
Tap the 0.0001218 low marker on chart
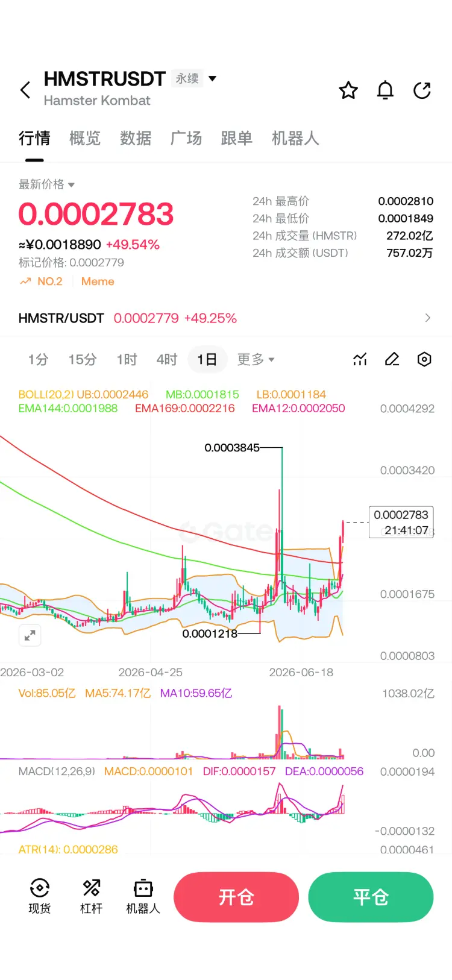(x=210, y=633)
